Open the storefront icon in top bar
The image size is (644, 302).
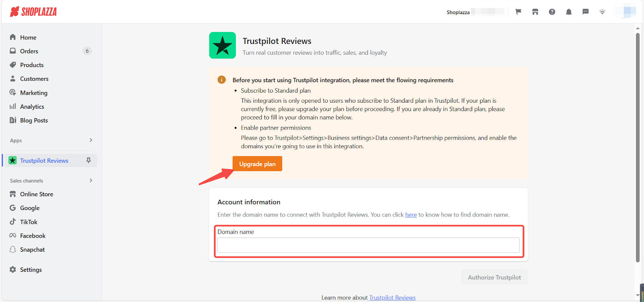pos(535,12)
